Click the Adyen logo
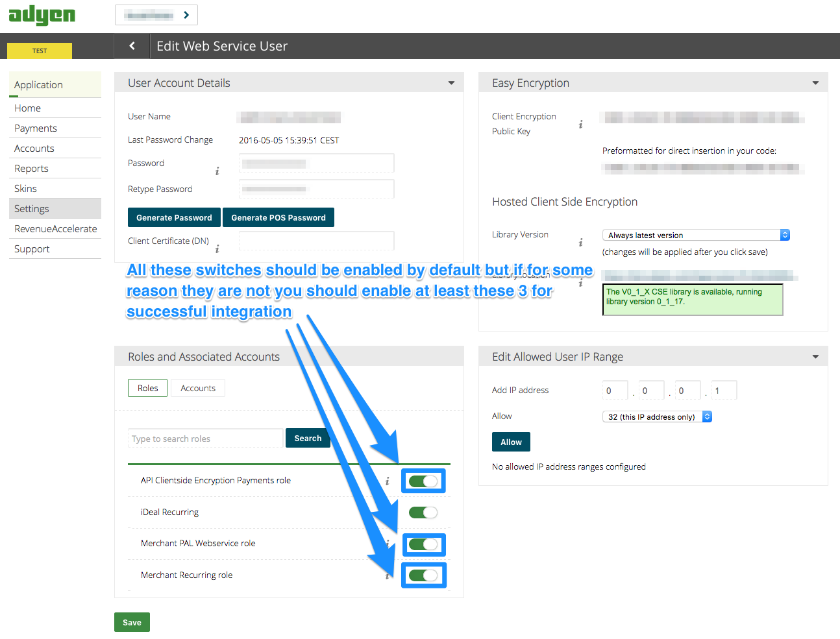This screenshot has width=840, height=639. (42, 14)
